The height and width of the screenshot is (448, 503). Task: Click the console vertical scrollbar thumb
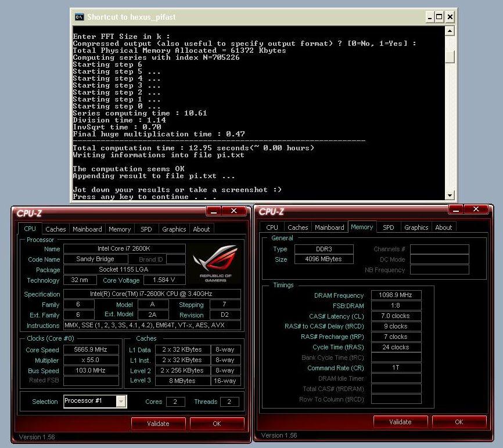click(x=450, y=57)
